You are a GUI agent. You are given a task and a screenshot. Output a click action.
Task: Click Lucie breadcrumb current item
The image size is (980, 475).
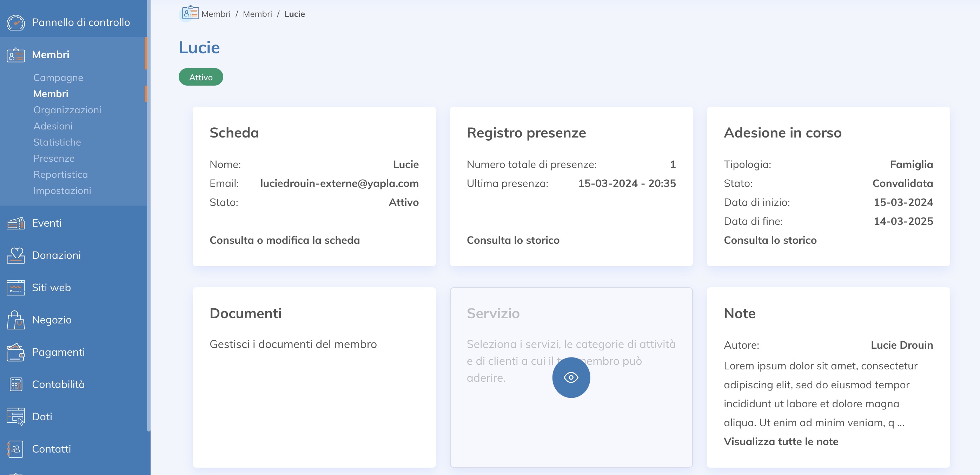point(294,14)
